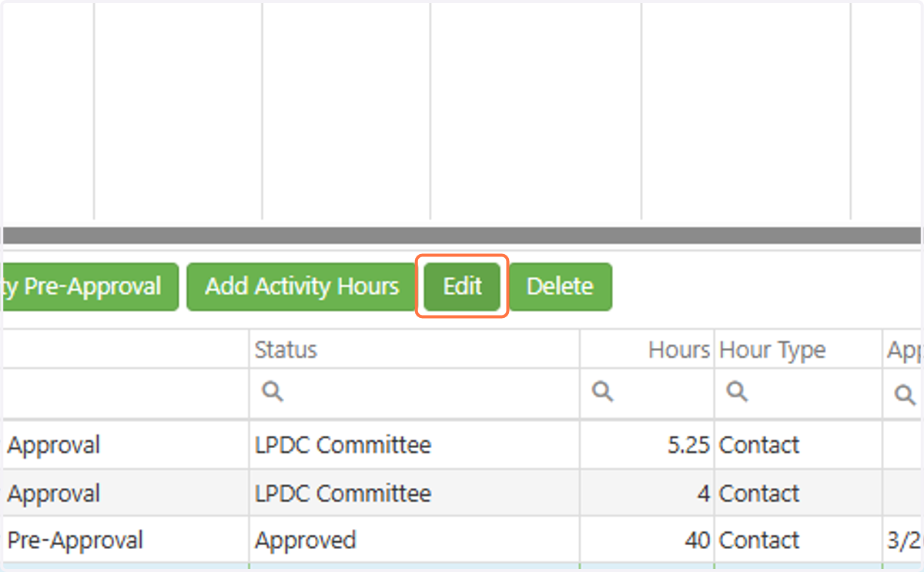
Task: Click the Approved status cell
Action: click(414, 540)
